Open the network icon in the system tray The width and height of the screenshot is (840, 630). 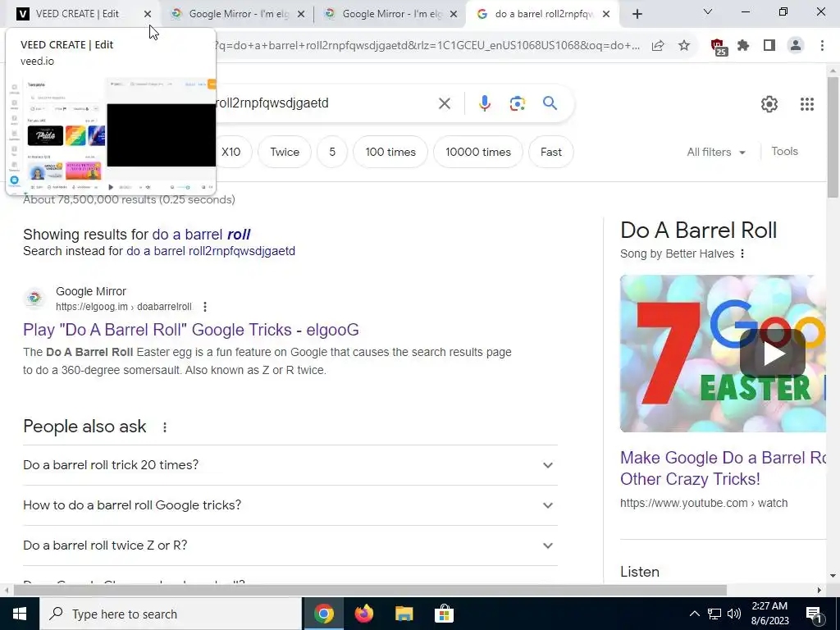click(714, 614)
